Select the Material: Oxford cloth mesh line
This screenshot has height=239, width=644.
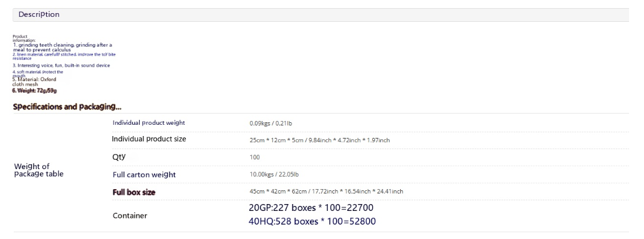tap(34, 82)
